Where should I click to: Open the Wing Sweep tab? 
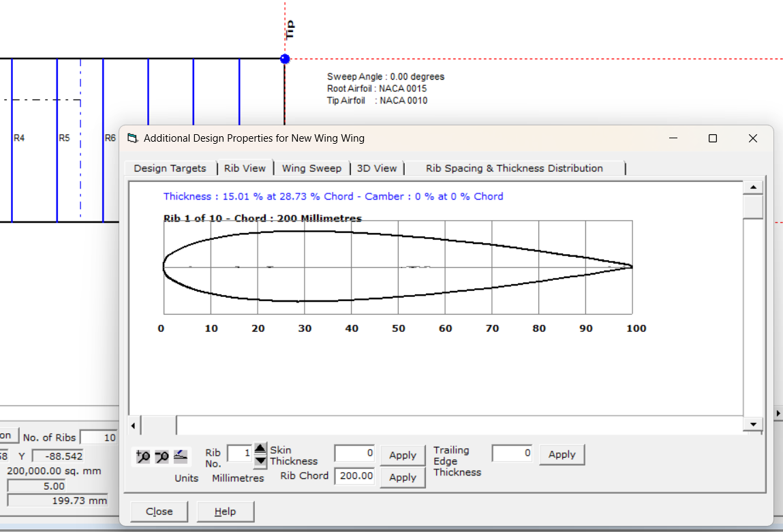point(311,168)
